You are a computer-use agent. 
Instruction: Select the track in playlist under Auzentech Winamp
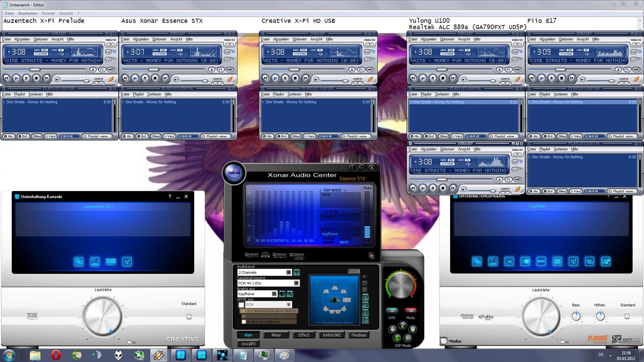tap(57, 102)
